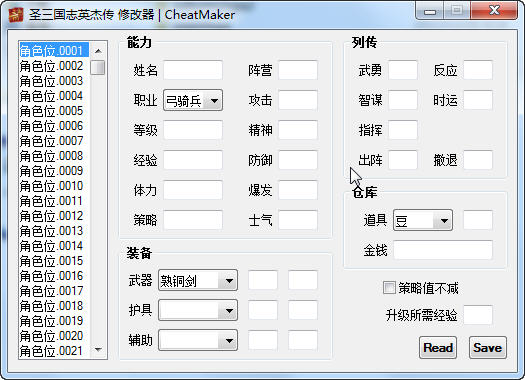Select 角色位.0010 in the list

[x=54, y=185]
